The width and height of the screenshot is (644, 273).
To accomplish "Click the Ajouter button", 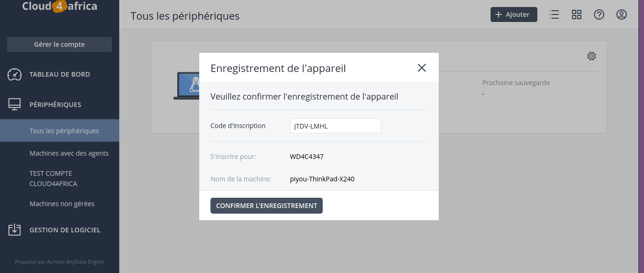I will point(514,14).
